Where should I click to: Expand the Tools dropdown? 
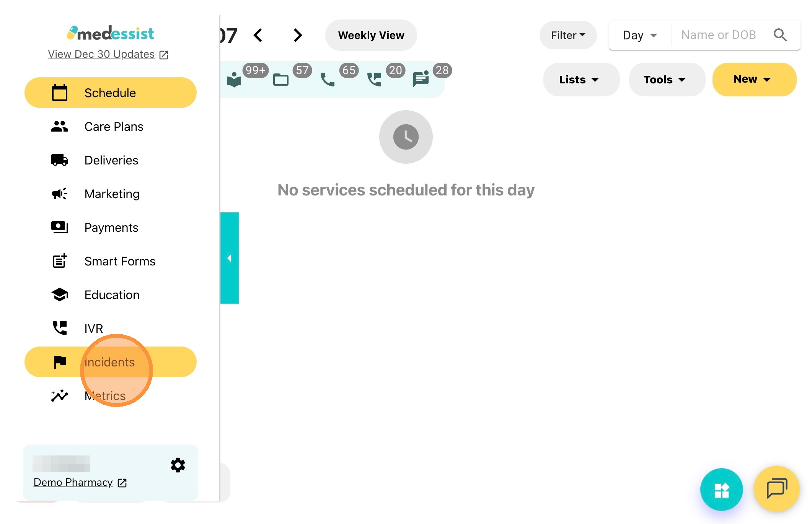(x=664, y=80)
